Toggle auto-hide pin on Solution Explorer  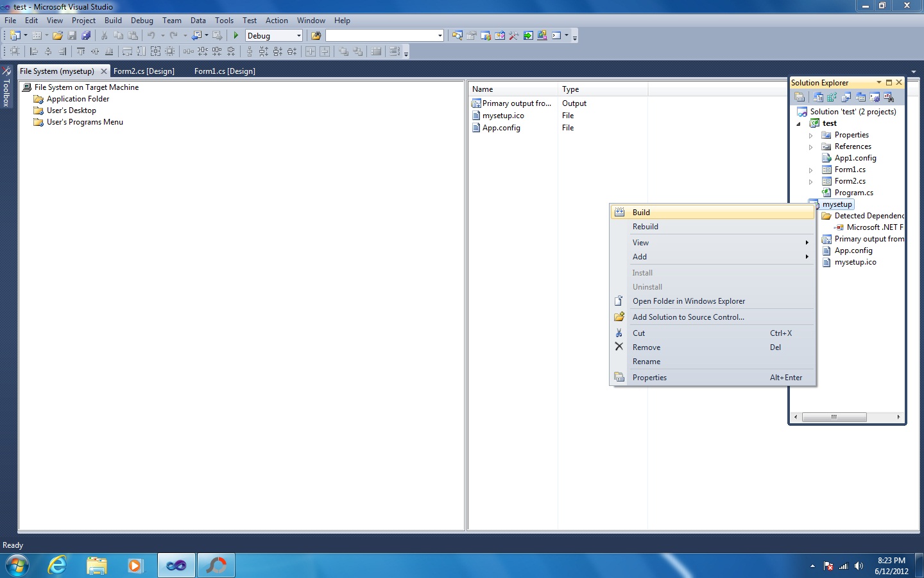[x=888, y=82]
